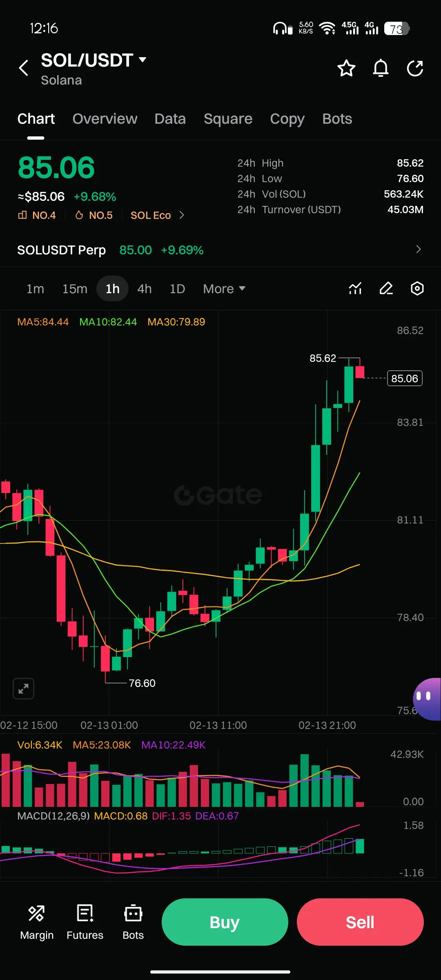Tap Vol:6.34K volume label
The width and height of the screenshot is (441, 980).
coord(40,745)
